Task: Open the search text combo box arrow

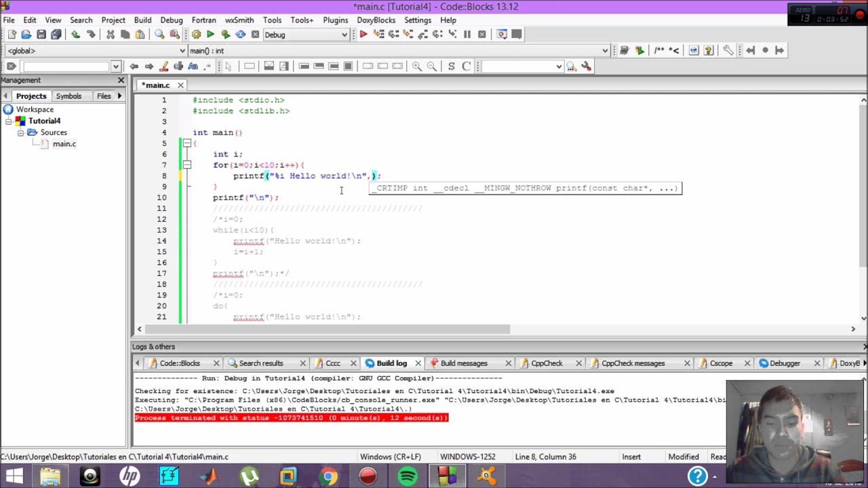Action: click(116, 66)
